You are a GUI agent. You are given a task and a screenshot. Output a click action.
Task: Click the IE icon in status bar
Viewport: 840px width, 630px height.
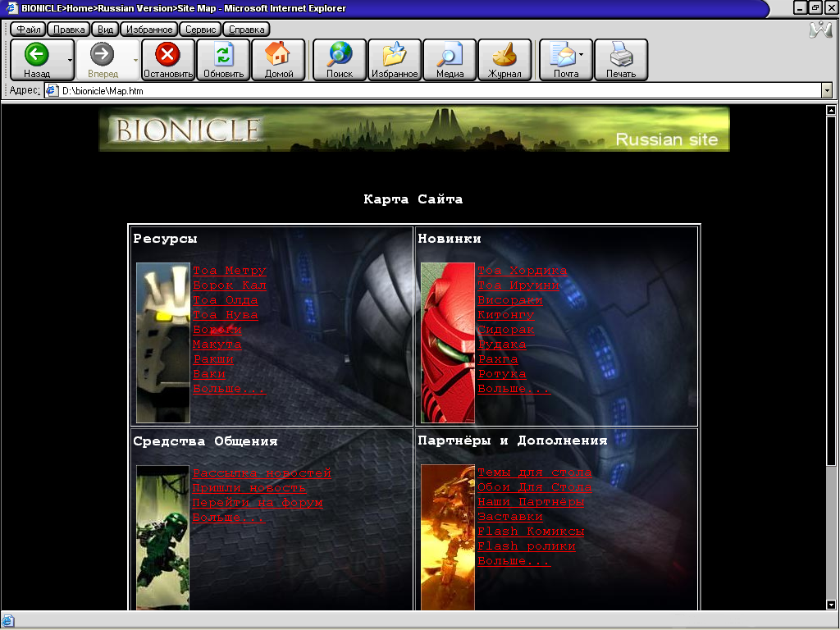(x=8, y=622)
